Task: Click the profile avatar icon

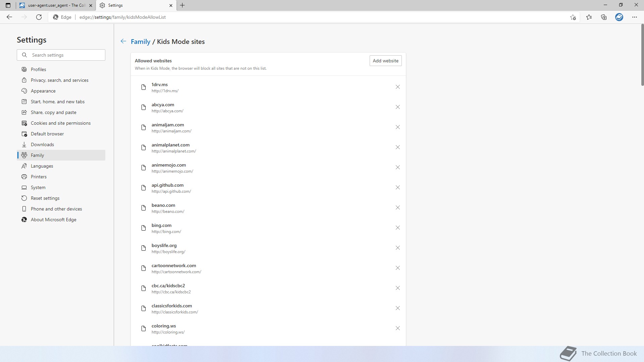Action: pyautogui.click(x=619, y=17)
